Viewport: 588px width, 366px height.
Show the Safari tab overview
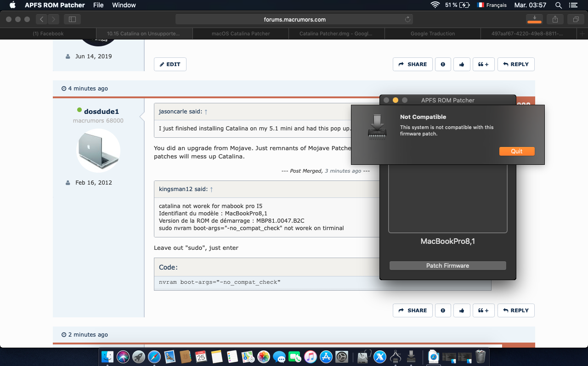(575, 19)
